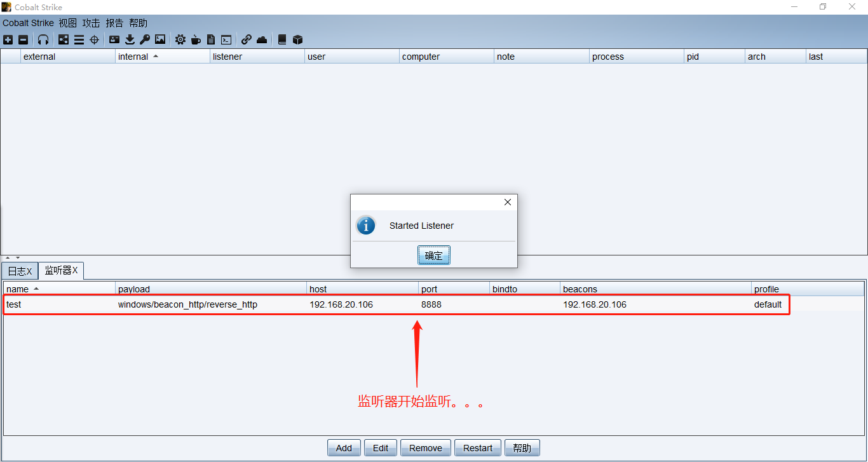The image size is (868, 462).
Task: Open listeners via the headphones icon
Action: (43, 39)
